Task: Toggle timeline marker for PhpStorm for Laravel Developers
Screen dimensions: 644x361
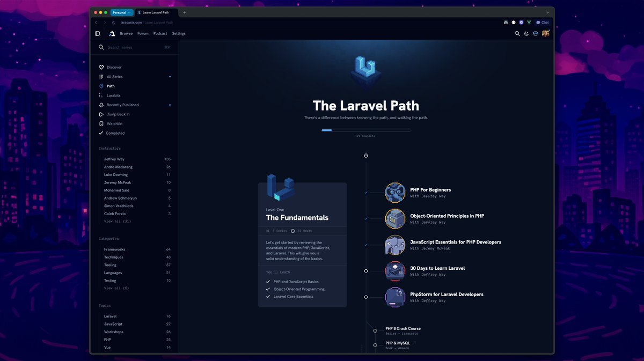Action: pos(366,297)
